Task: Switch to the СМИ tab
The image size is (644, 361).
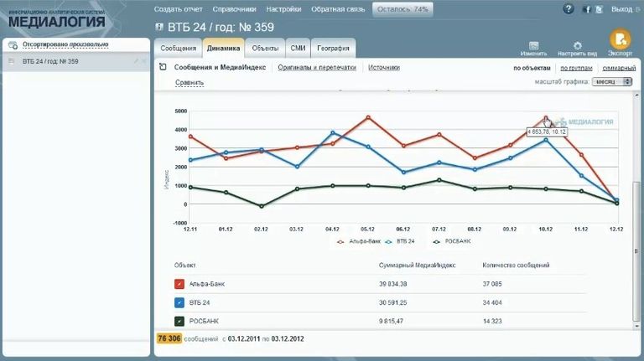Action: coord(298,48)
